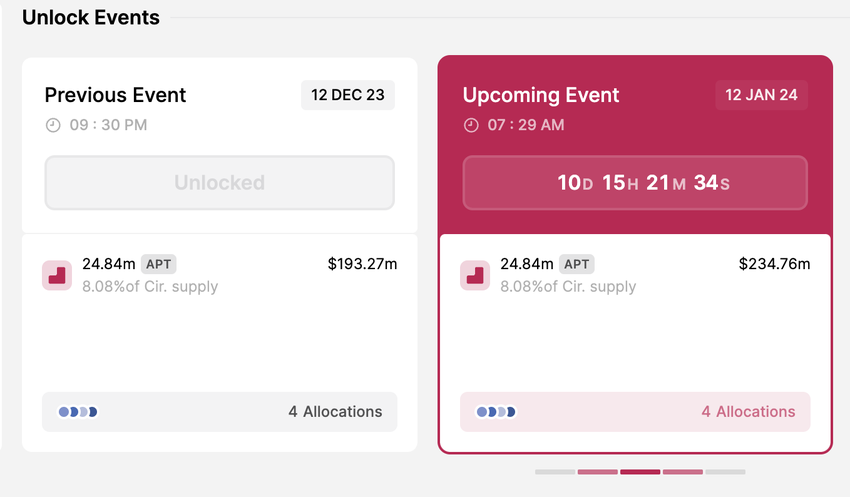This screenshot has height=497, width=850.
Task: Click APT token logo in Previous Event card
Action: click(56, 275)
